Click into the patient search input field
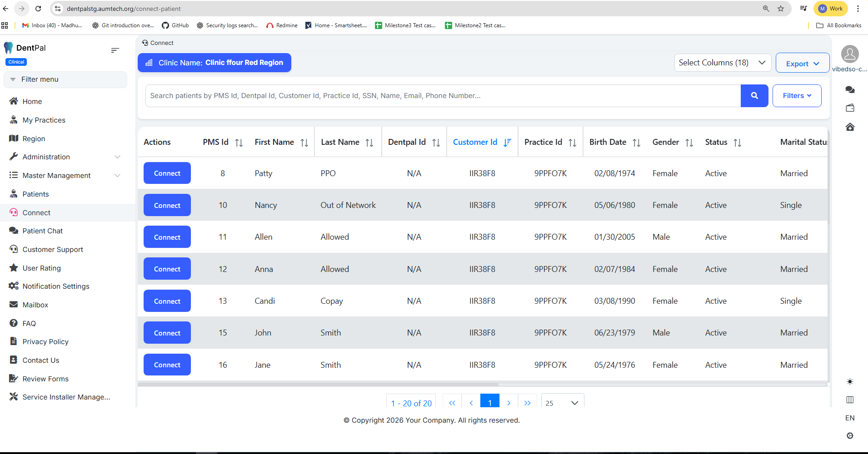This screenshot has height=454, width=868. (443, 96)
